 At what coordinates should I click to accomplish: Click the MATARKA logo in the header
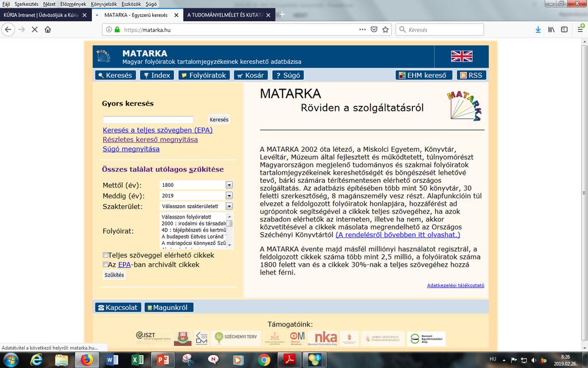pos(103,56)
